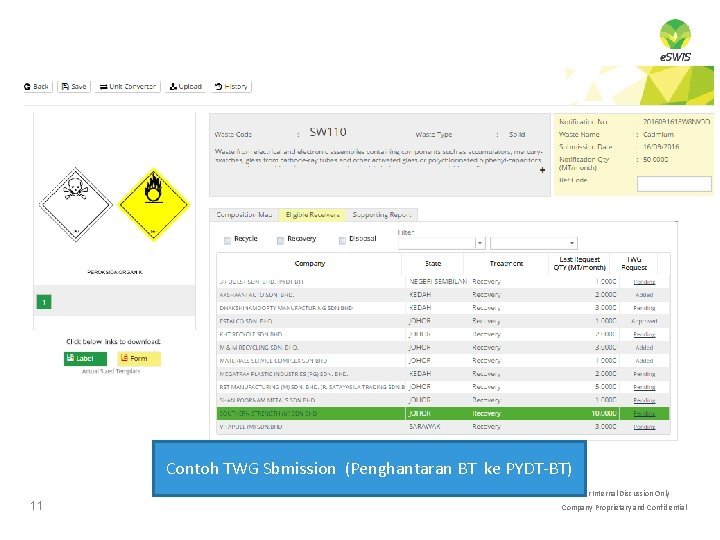Click the TWG Request column header

click(x=634, y=264)
